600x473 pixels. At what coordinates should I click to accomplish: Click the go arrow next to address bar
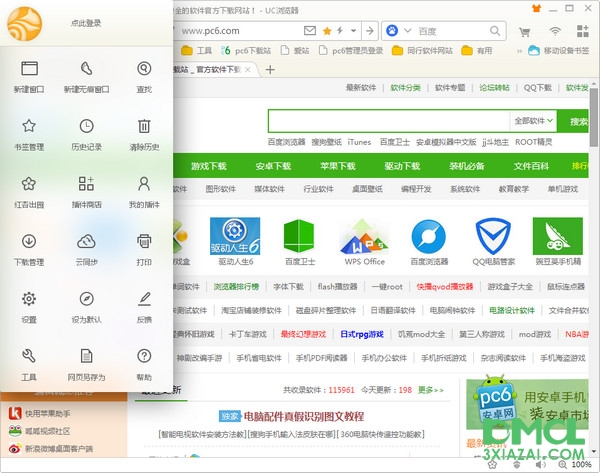pos(370,31)
